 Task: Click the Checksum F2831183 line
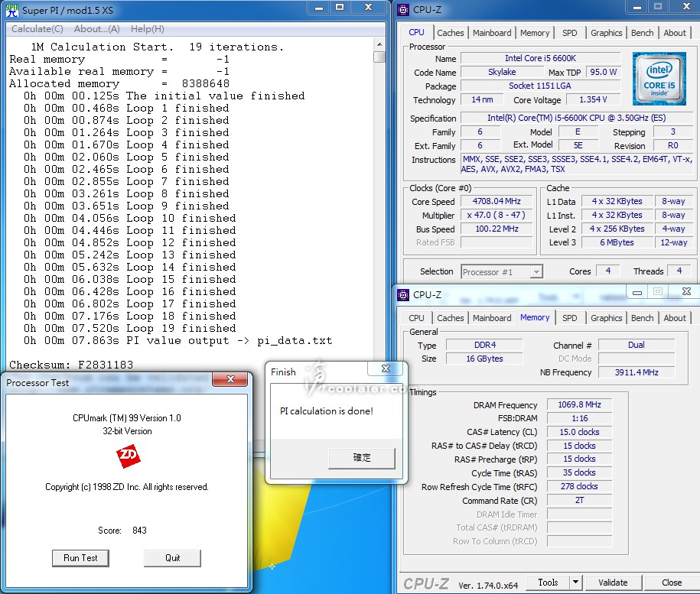coord(71,365)
